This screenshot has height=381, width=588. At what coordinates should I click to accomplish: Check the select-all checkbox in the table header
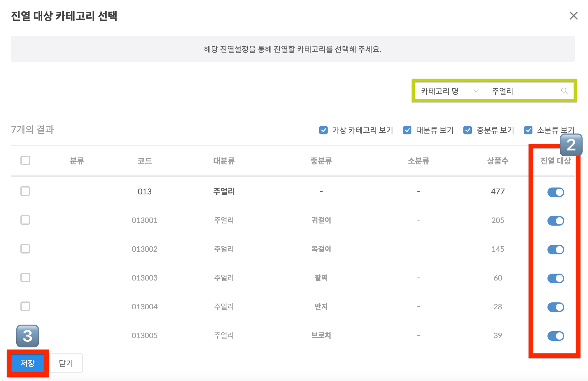[25, 160]
